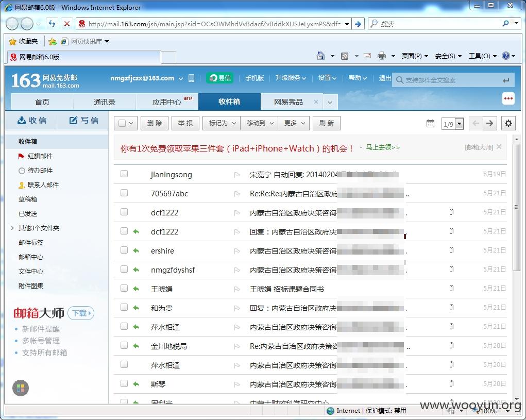Click the RSS feeds icon
Screen dimensions: 526x420
coord(345,56)
